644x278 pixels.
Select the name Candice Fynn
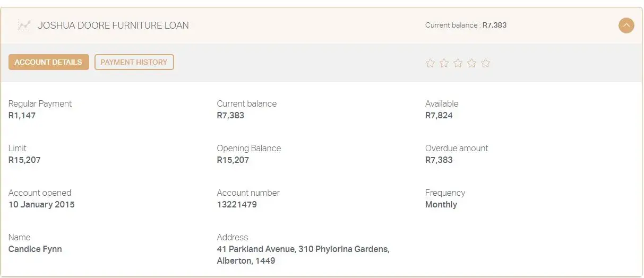pos(35,249)
